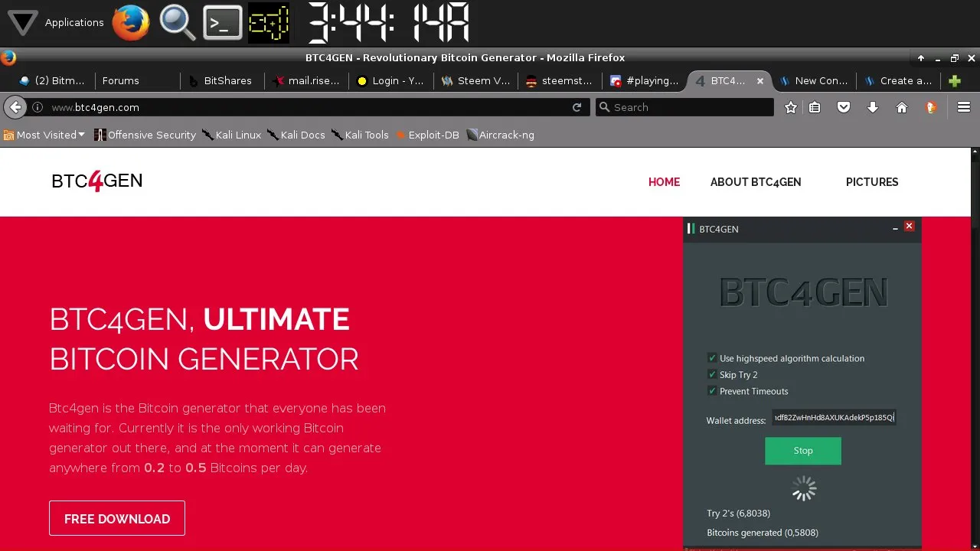980x551 pixels.
Task: Switch to the New Con... tab
Action: point(814,80)
